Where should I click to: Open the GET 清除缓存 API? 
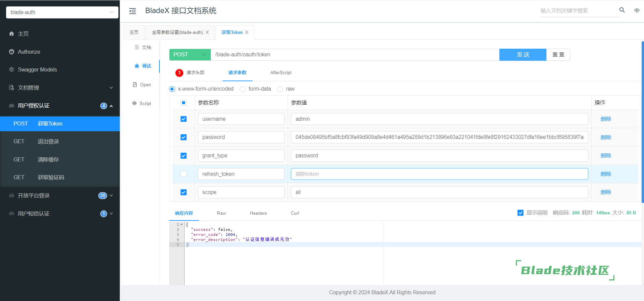tap(60, 160)
